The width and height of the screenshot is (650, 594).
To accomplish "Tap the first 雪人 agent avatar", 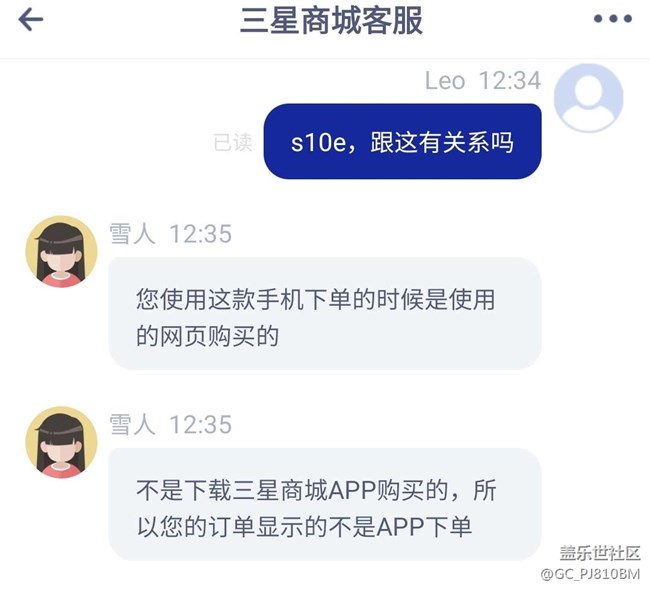I will point(61,251).
